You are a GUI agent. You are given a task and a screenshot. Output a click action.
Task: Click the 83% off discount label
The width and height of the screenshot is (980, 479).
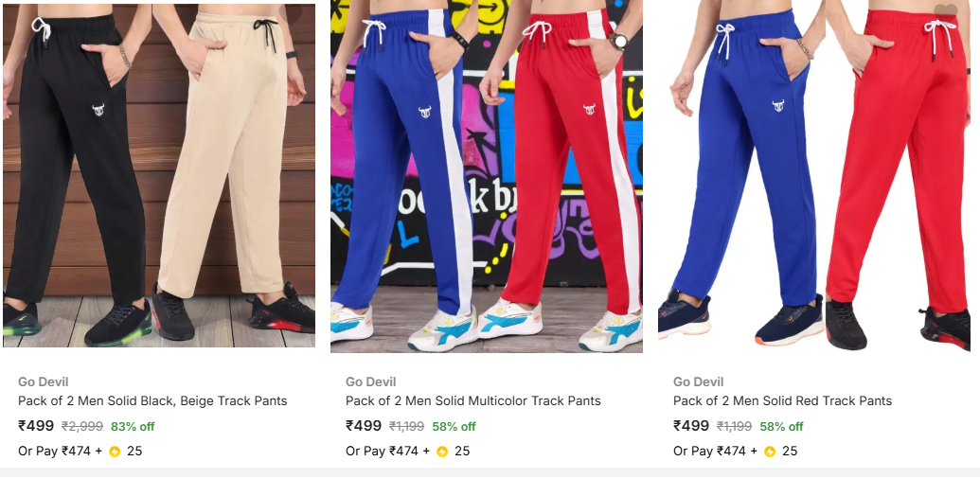click(x=133, y=427)
